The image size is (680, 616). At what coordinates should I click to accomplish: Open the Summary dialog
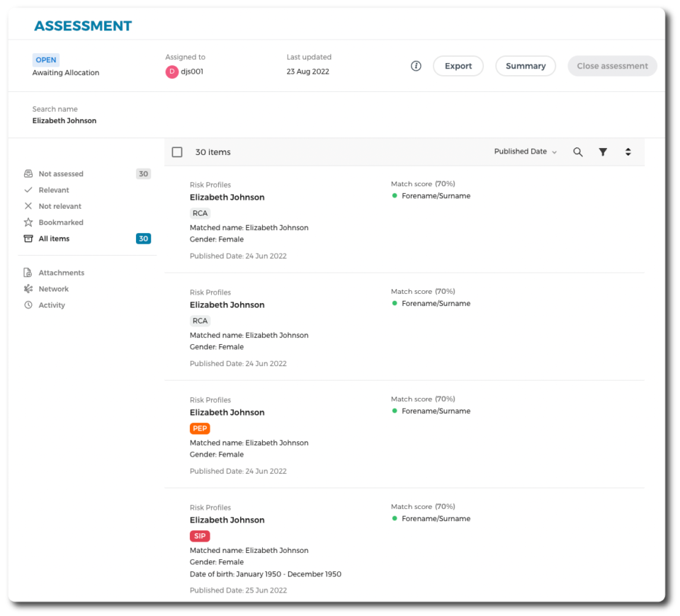click(x=525, y=65)
